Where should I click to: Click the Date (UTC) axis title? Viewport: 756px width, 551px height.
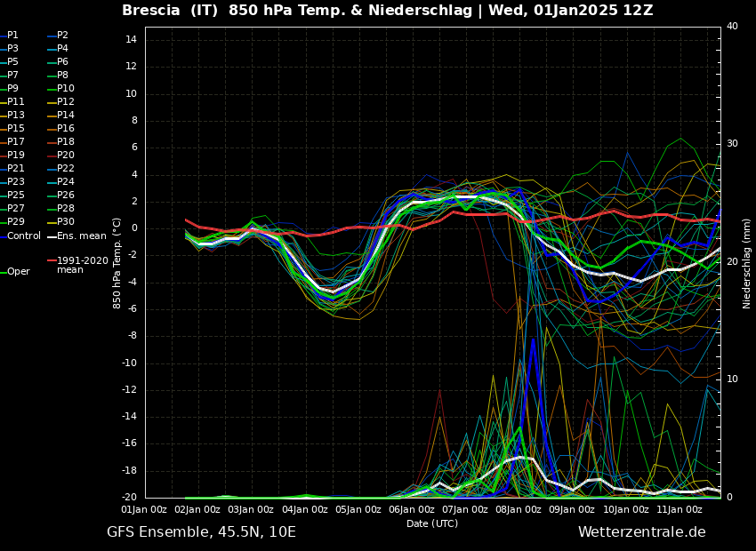[432, 523]
